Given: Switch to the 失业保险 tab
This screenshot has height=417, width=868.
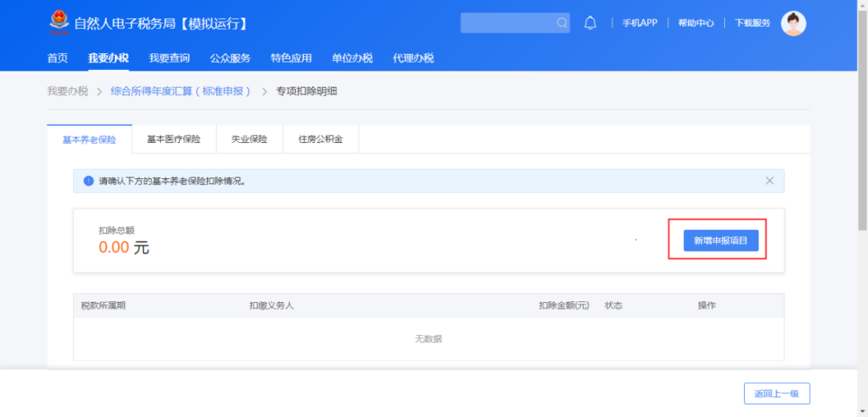Looking at the screenshot, I should pyautogui.click(x=249, y=139).
